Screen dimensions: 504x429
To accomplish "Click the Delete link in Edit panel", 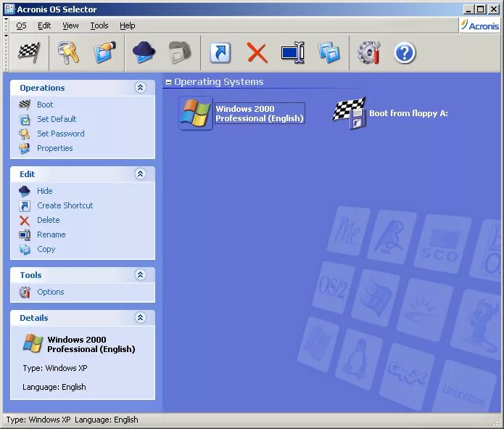I will (49, 220).
